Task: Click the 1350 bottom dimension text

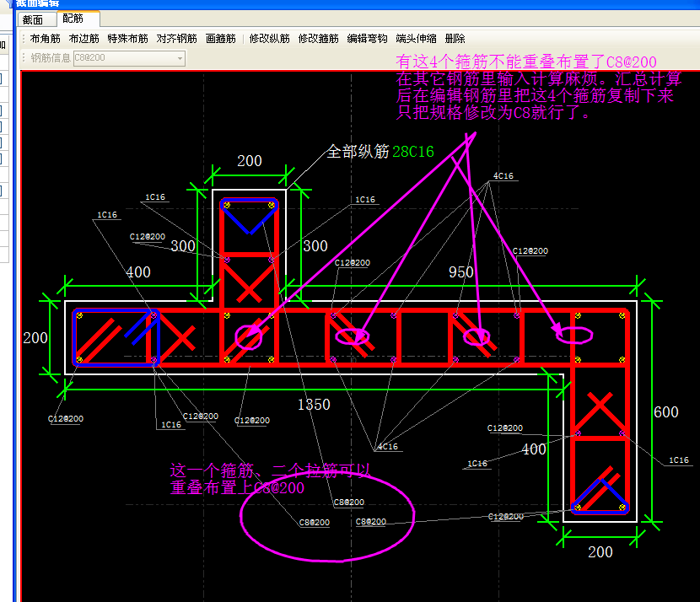Action: tap(314, 405)
